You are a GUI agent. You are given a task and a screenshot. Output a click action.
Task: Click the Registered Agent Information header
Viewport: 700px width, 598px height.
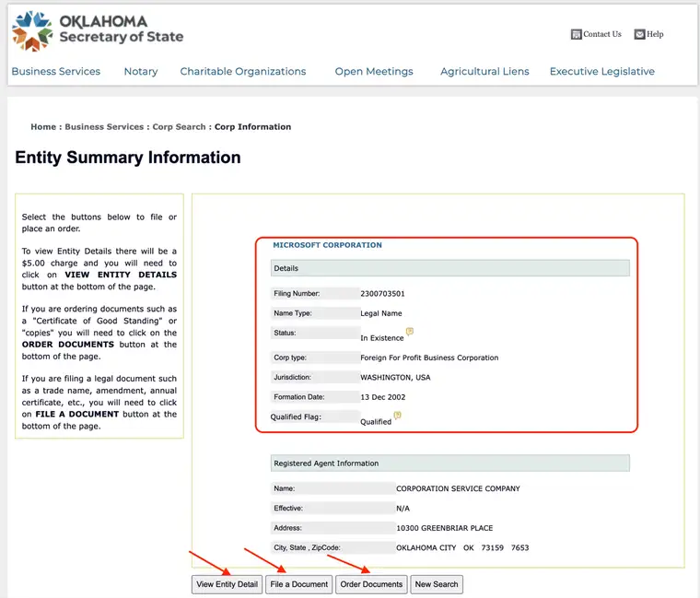[x=450, y=463]
